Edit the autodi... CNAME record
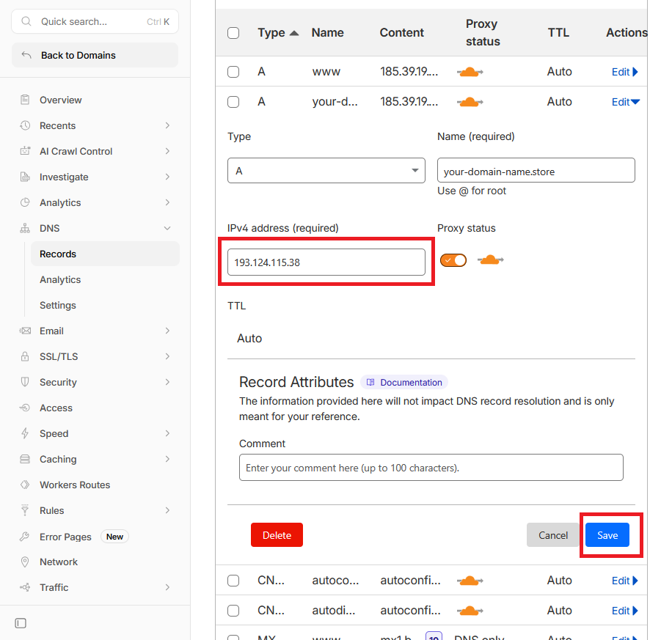This screenshot has width=672, height=640. coord(625,611)
